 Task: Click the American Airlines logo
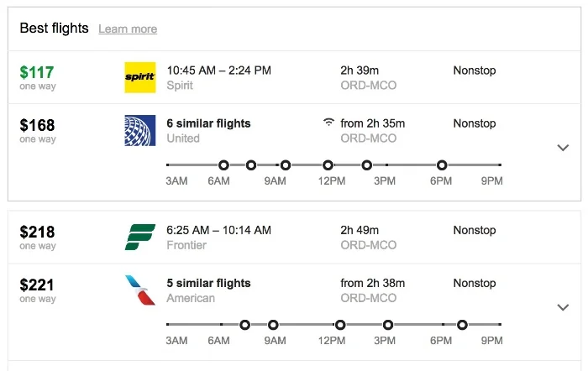point(139,290)
